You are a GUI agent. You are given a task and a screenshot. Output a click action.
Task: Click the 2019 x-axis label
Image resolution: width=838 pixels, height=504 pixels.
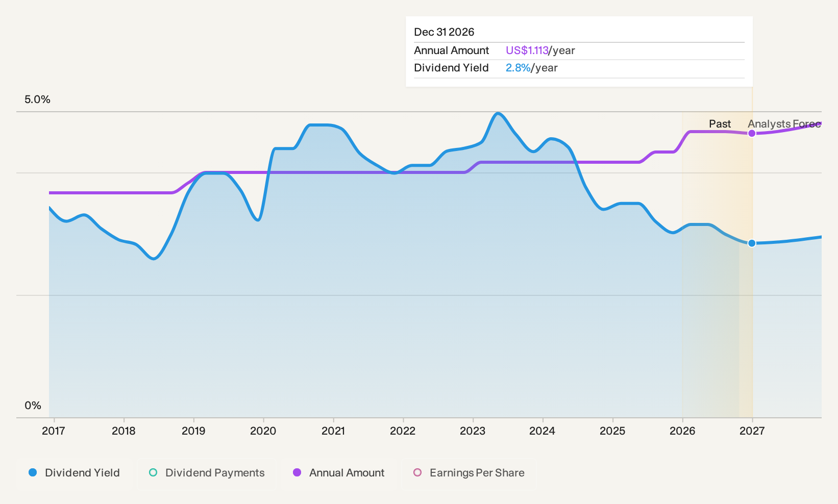(193, 431)
